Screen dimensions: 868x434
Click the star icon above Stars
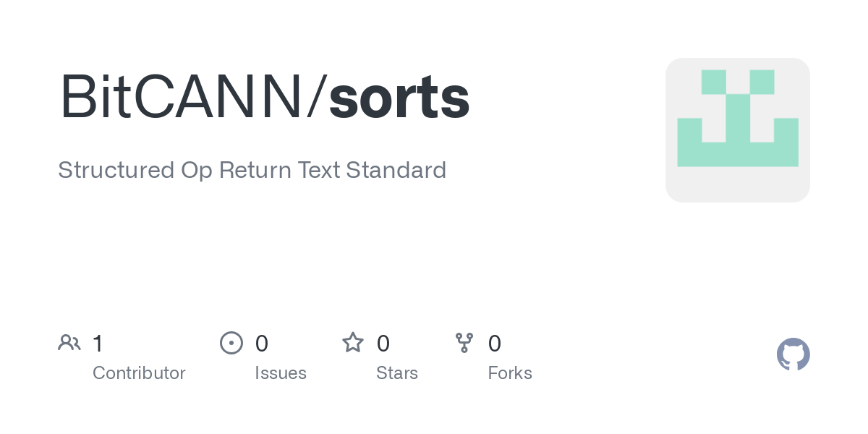coord(353,343)
